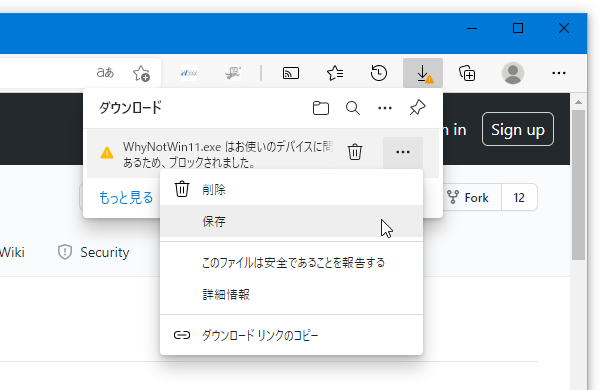Click the translate (aあ) icon in address bar
Screen dimensions: 600x390
coord(105,72)
